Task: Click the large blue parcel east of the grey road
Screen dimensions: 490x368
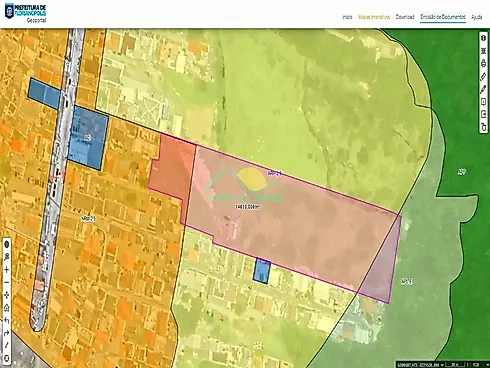Action: [88, 138]
